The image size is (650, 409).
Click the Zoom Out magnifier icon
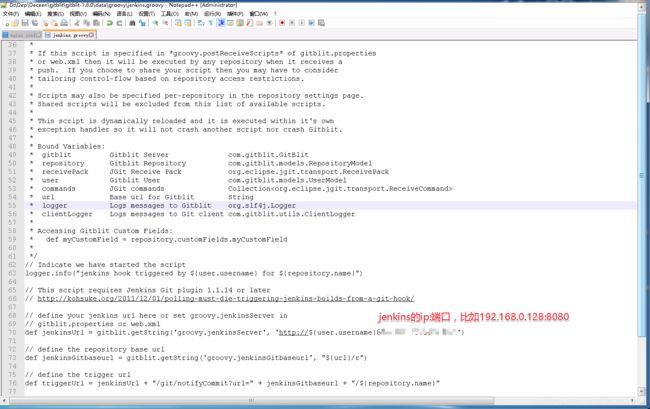click(165, 23)
